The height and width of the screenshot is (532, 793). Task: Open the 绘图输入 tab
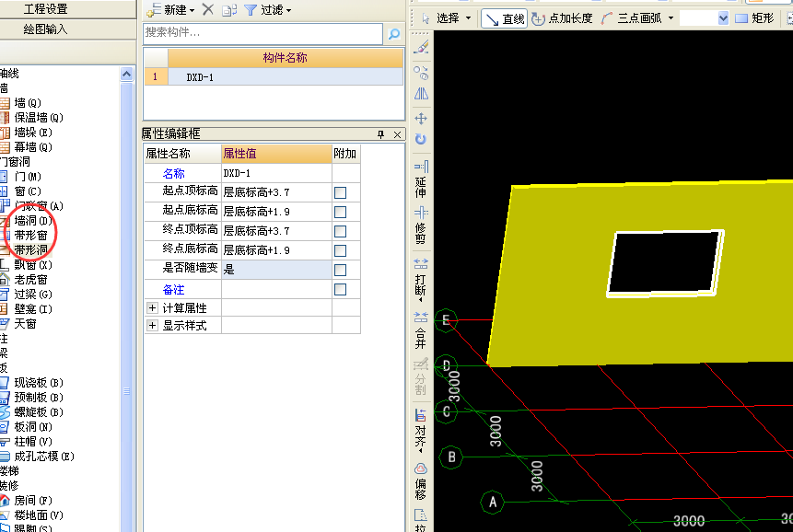coord(45,29)
